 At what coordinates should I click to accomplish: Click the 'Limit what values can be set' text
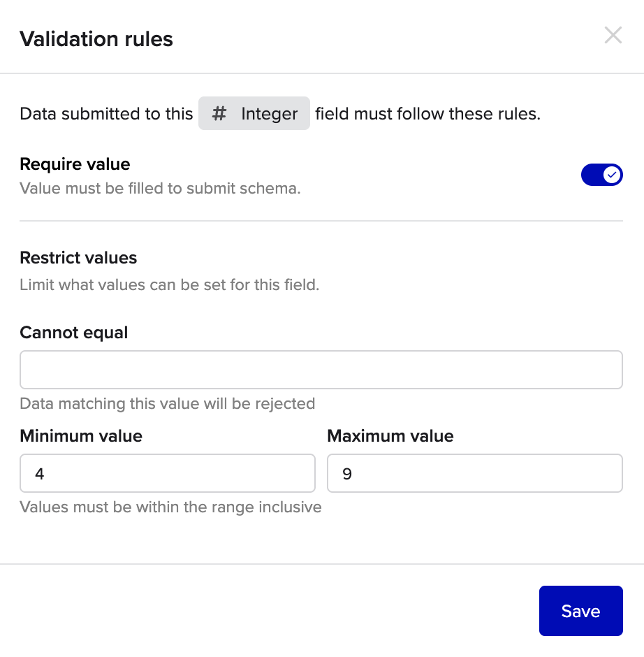[x=169, y=285]
